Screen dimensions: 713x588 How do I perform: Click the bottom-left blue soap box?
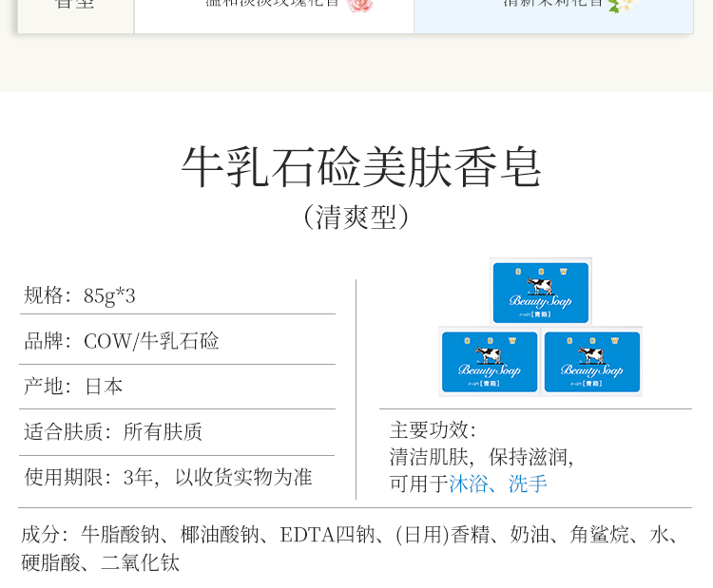(490, 361)
